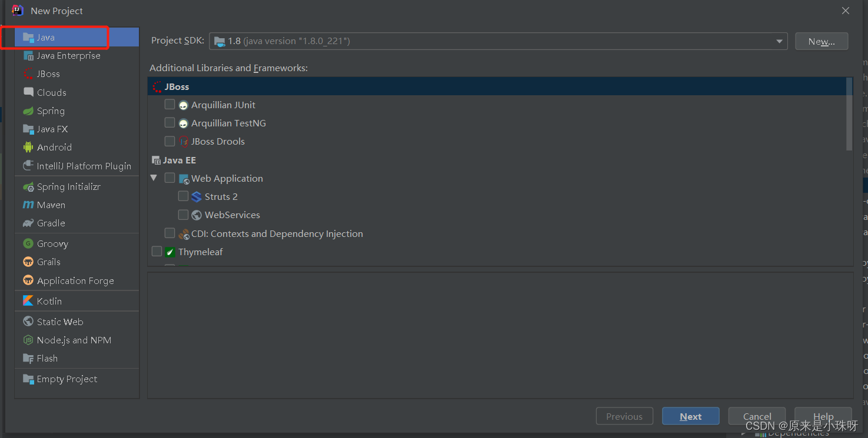Click the JBoss icon in left sidebar
This screenshot has width=868, height=438.
28,74
